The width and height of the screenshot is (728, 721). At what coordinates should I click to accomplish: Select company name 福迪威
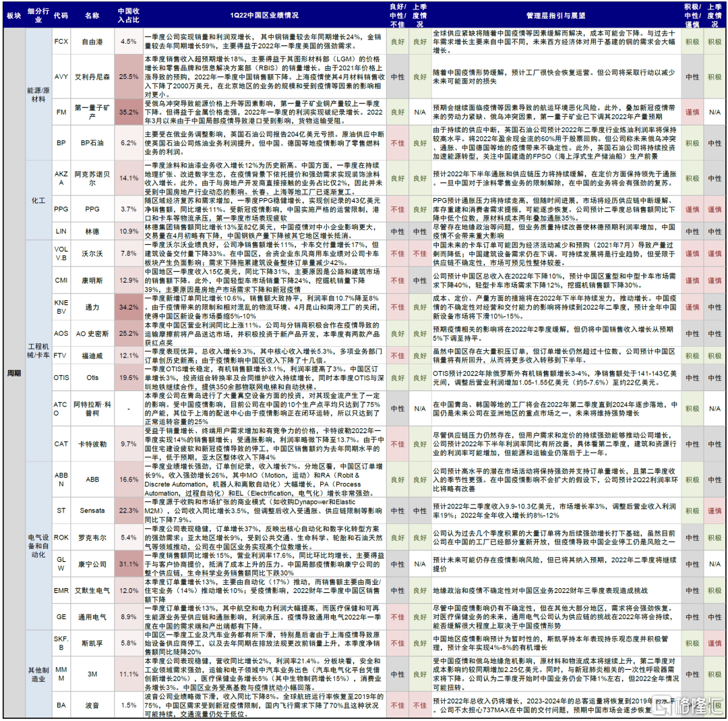[x=92, y=355]
